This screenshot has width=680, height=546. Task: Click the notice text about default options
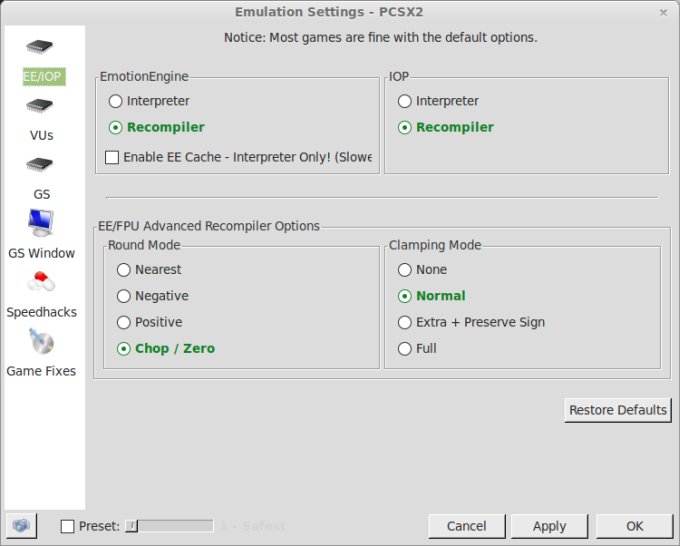[x=380, y=38]
